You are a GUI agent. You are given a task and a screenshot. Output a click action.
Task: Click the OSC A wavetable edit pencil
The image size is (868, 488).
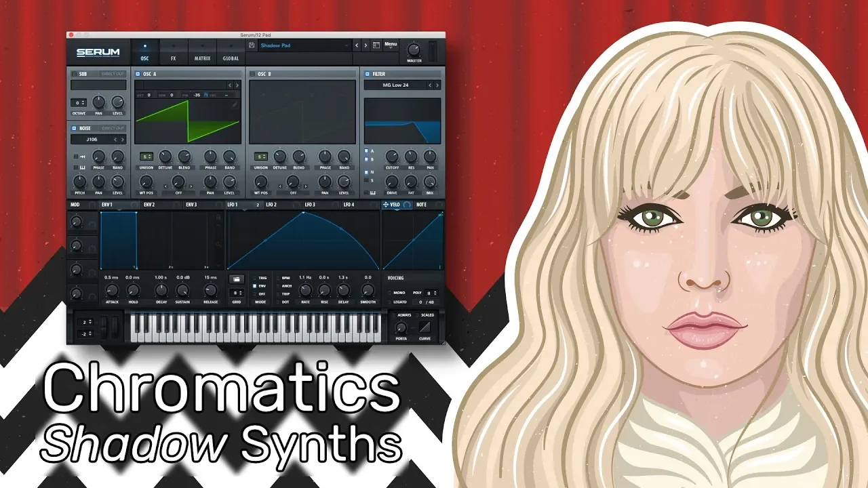coord(235,104)
